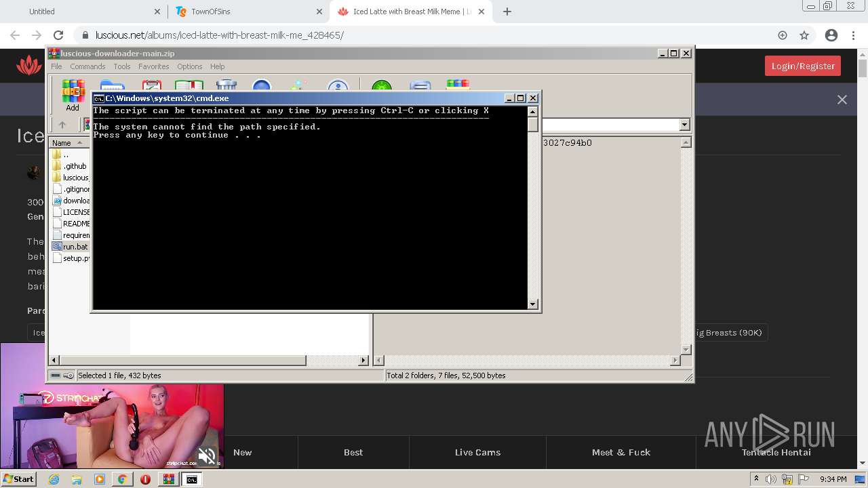
Task: Click the cmd window scroll up arrow
Action: pyautogui.click(x=533, y=112)
